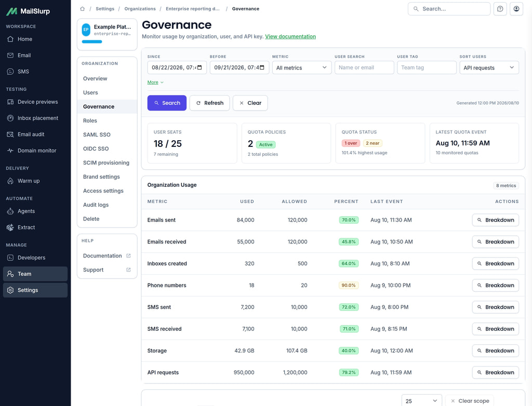
Task: Open Breakdown for API requests
Action: click(495, 372)
